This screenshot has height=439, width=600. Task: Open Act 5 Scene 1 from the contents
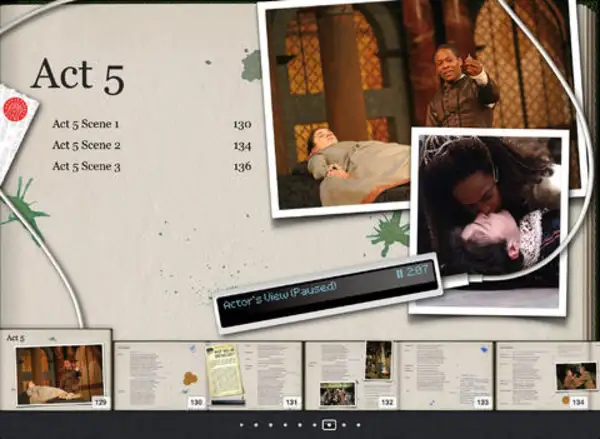[86, 124]
